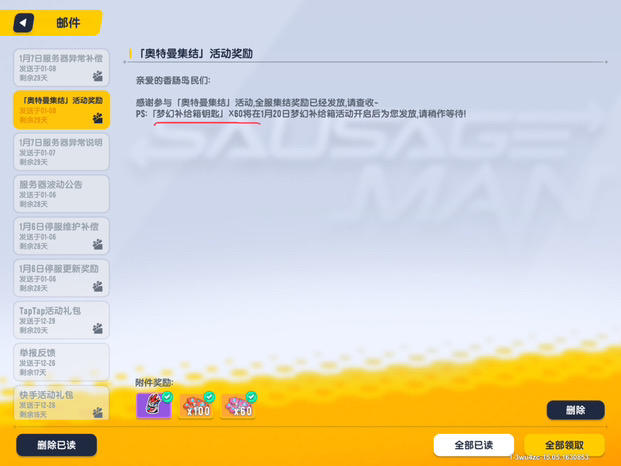Click the 附件奖励 label

point(154,382)
